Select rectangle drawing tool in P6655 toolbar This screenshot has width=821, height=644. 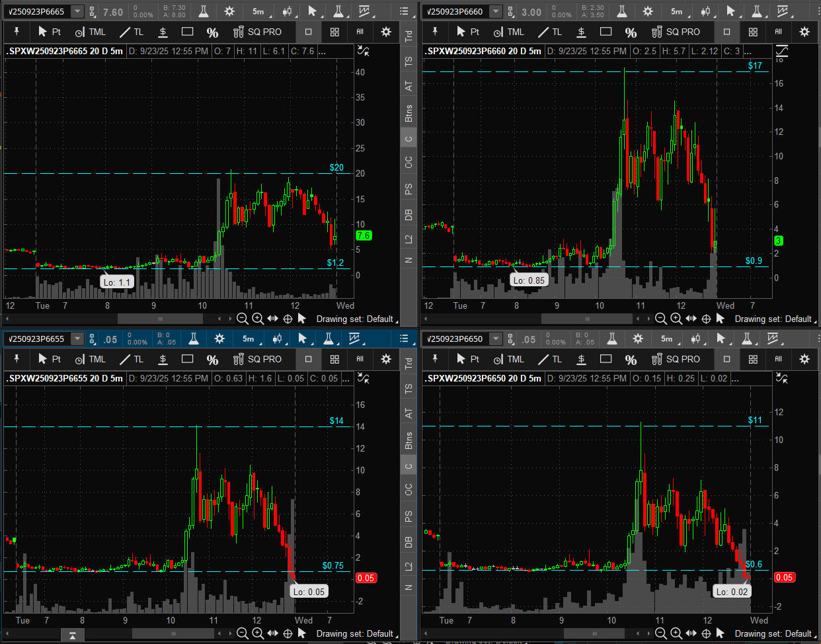[187, 359]
